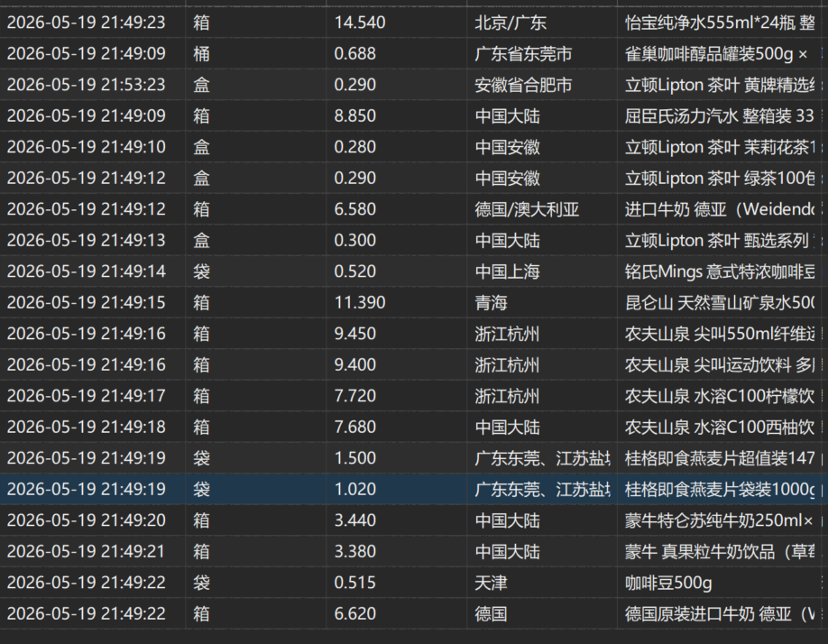Select the weight value 0.520
Viewport: 828px width, 644px height.
tap(354, 271)
